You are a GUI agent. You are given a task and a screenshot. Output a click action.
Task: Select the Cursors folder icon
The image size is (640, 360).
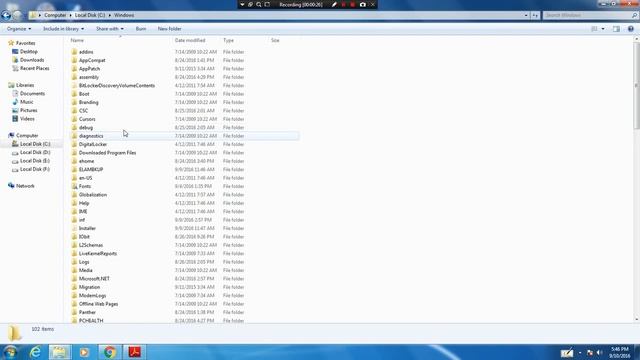74,119
